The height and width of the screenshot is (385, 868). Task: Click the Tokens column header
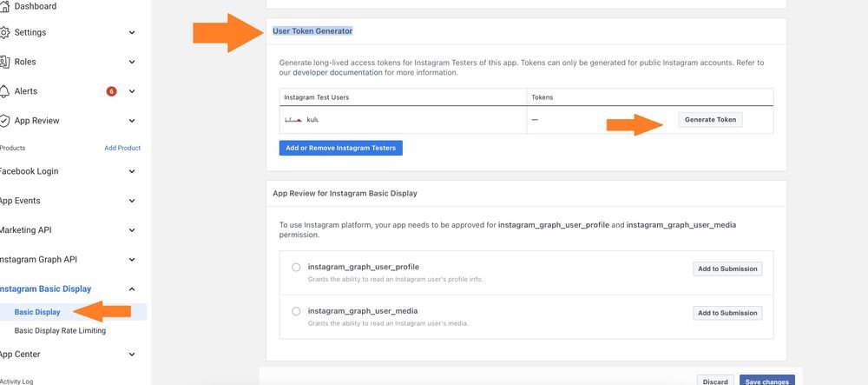pyautogui.click(x=542, y=97)
